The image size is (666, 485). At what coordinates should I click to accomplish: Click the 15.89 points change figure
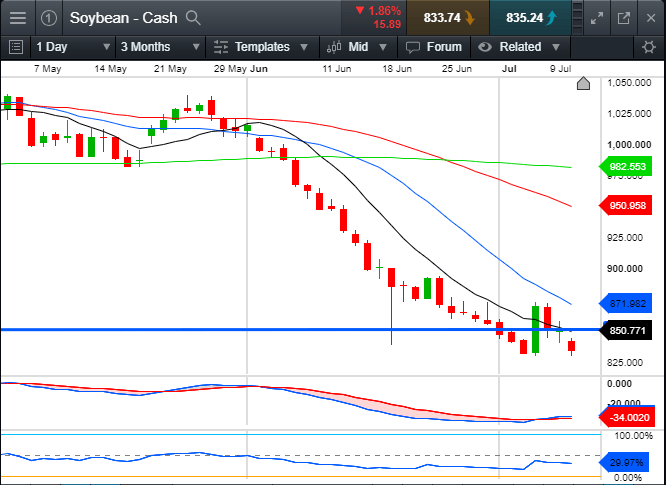point(387,25)
